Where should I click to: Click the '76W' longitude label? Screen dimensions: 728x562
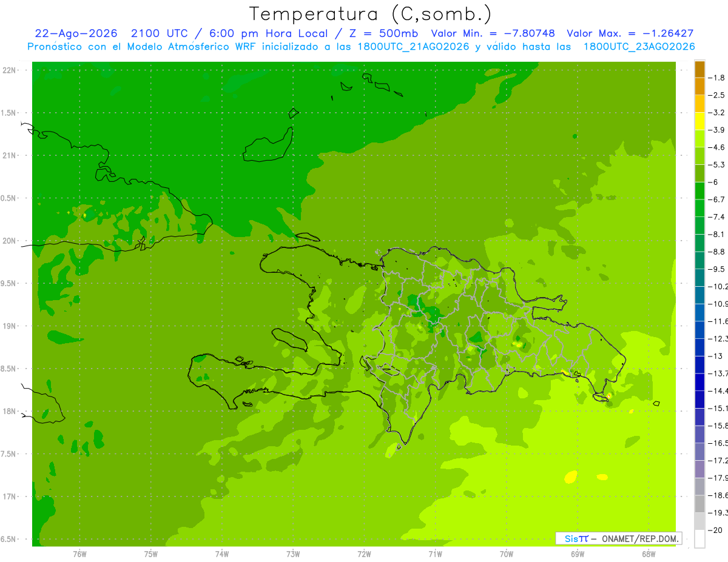click(79, 554)
